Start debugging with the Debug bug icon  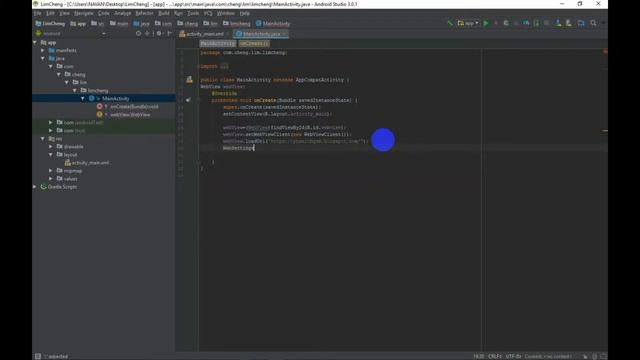pyautogui.click(x=506, y=23)
